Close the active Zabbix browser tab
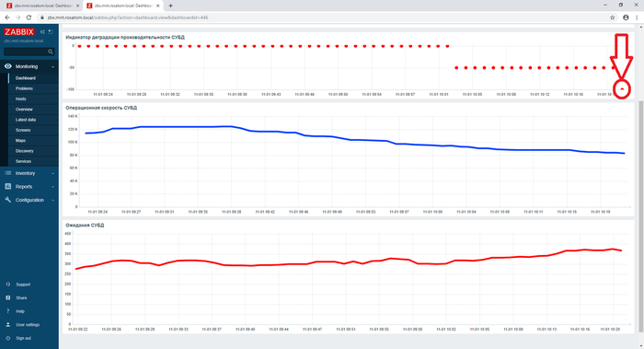644x349 pixels. [157, 6]
